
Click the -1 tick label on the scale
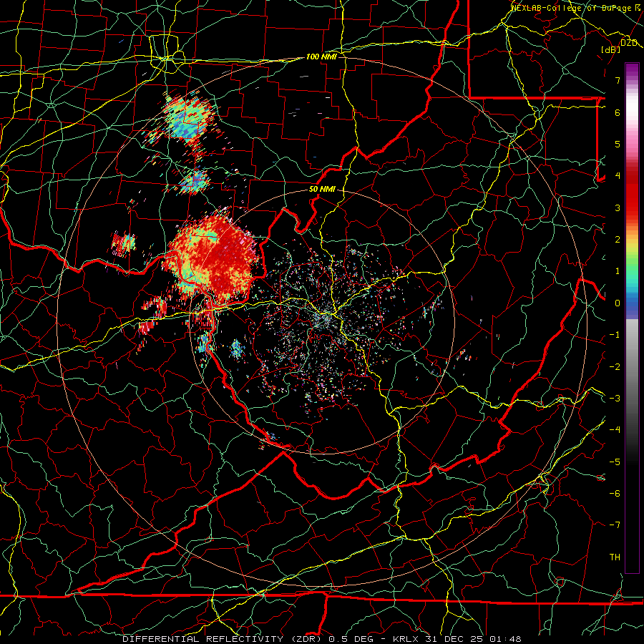[615, 335]
